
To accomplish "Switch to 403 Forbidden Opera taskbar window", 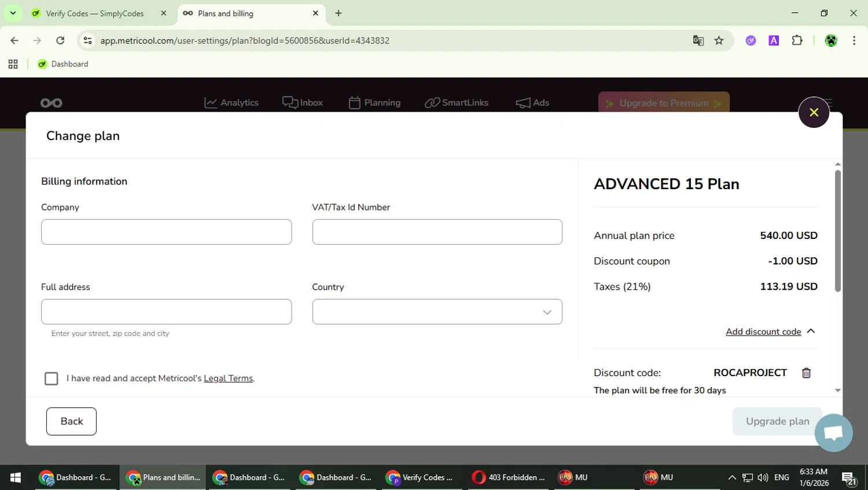I will [x=509, y=477].
